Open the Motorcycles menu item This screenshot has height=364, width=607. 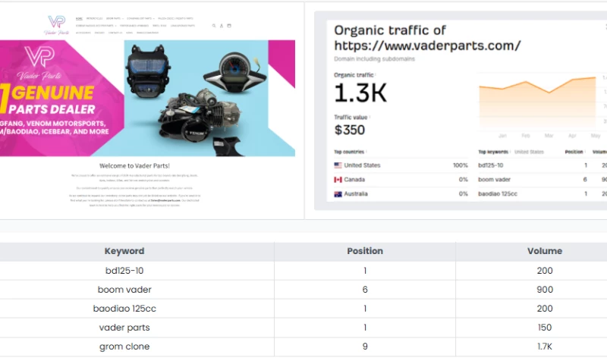[x=94, y=18]
